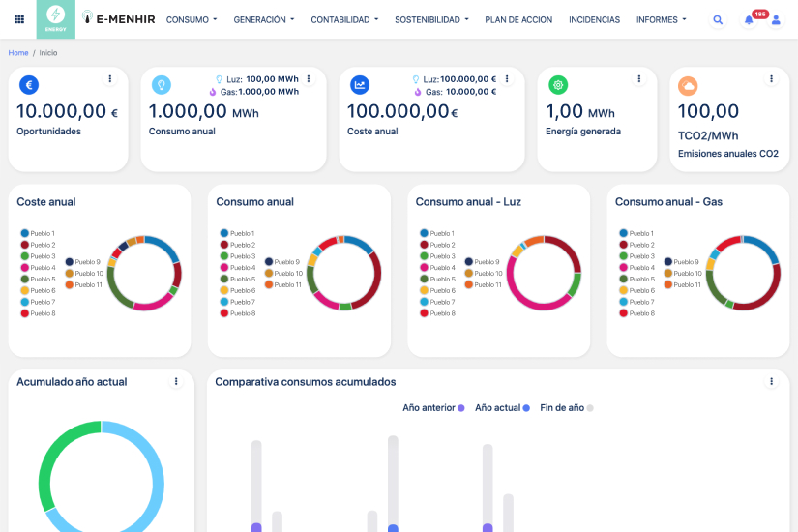Image resolution: width=798 pixels, height=532 pixels.
Task: Open options menu on Oportunidades card
Action: (x=110, y=79)
